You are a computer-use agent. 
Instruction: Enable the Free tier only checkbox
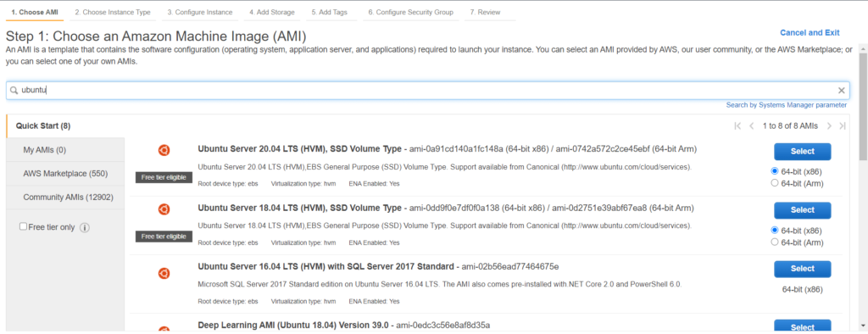click(x=23, y=226)
